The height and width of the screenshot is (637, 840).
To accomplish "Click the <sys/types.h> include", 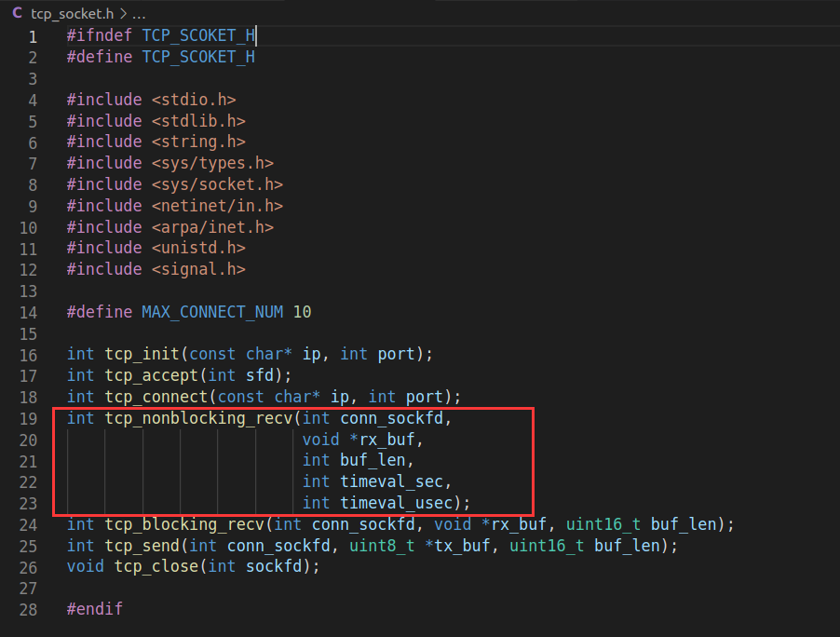I will pyautogui.click(x=212, y=163).
